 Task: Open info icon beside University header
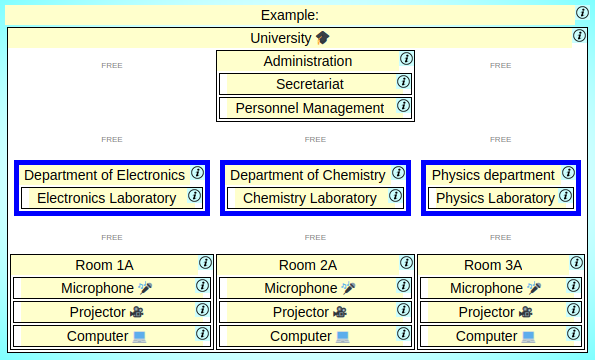pyautogui.click(x=579, y=36)
